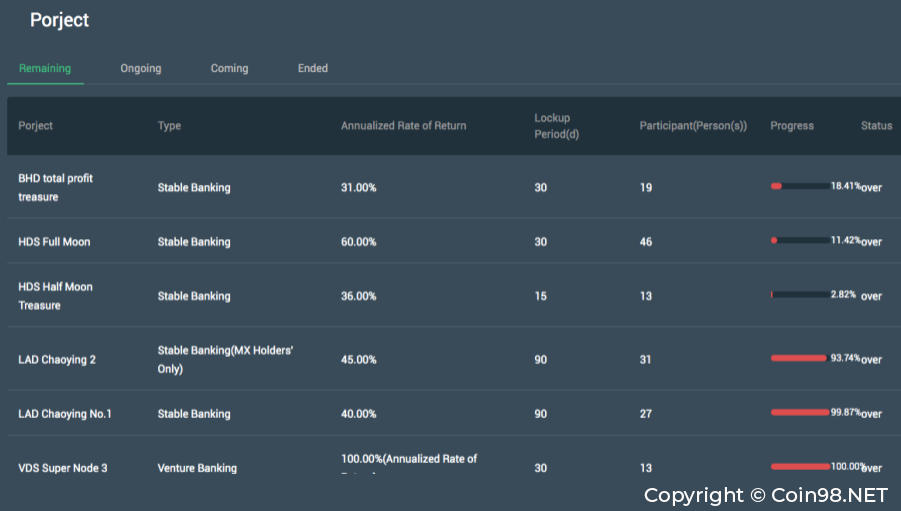
Task: Open HDS Full Moon project row
Action: click(54, 242)
